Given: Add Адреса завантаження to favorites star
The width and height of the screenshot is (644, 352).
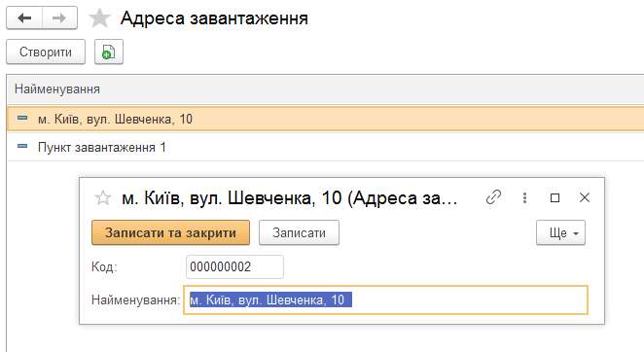Looking at the screenshot, I should click(x=100, y=18).
